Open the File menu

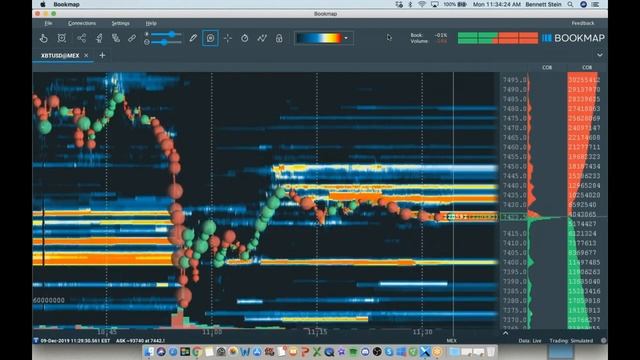pos(48,23)
